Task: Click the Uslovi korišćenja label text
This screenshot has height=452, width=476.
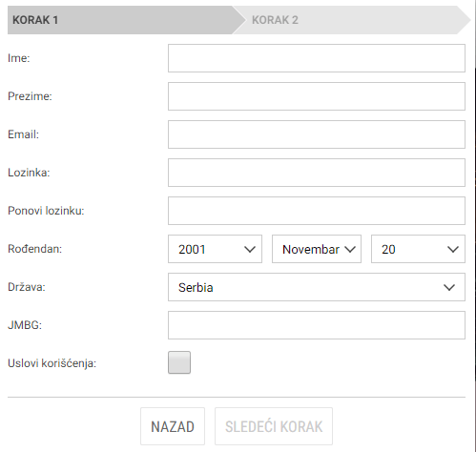Action: point(52,363)
